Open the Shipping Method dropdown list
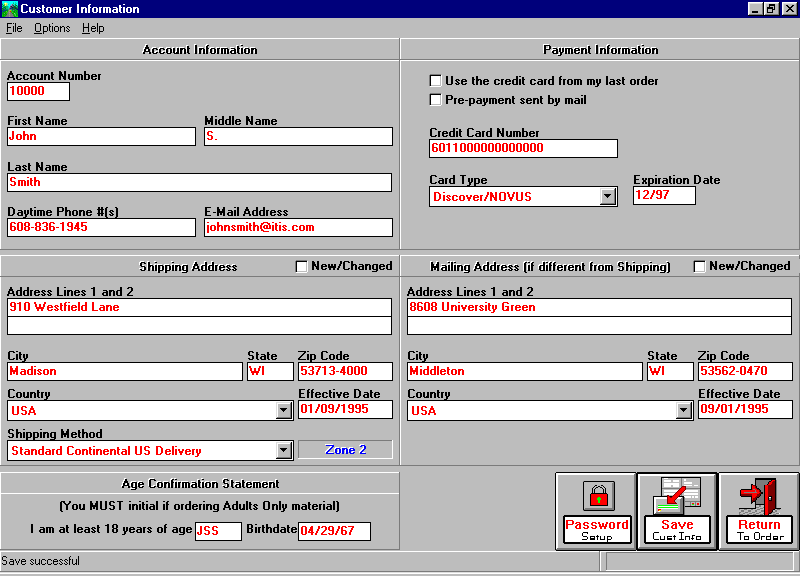 (x=284, y=451)
